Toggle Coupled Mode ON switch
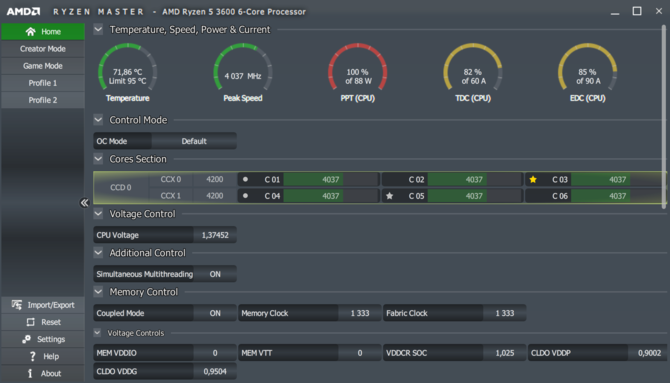This screenshot has height=383, width=670. [215, 313]
